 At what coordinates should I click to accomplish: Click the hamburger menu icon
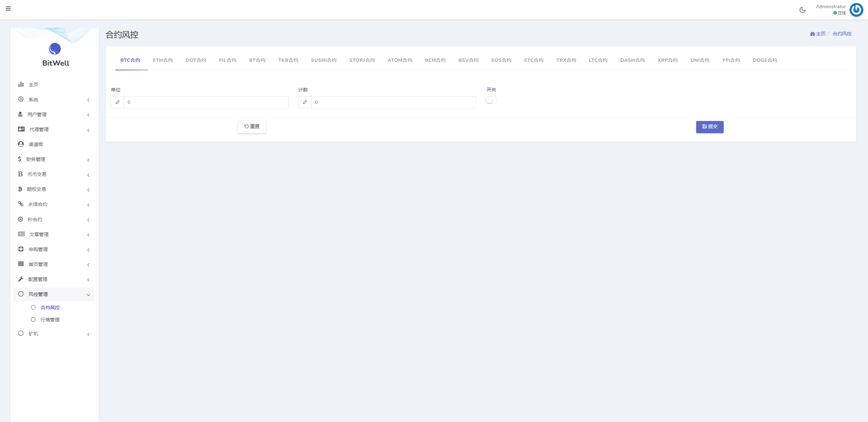point(8,8)
